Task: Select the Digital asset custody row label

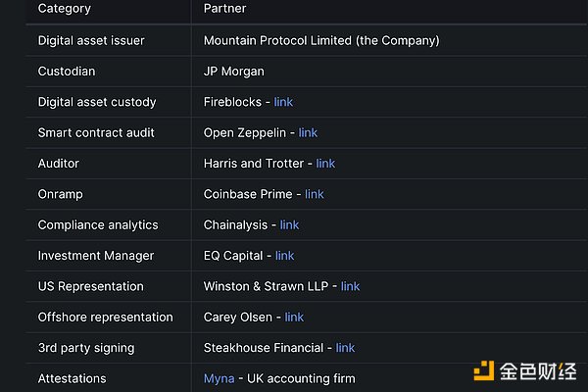Action: click(x=97, y=102)
